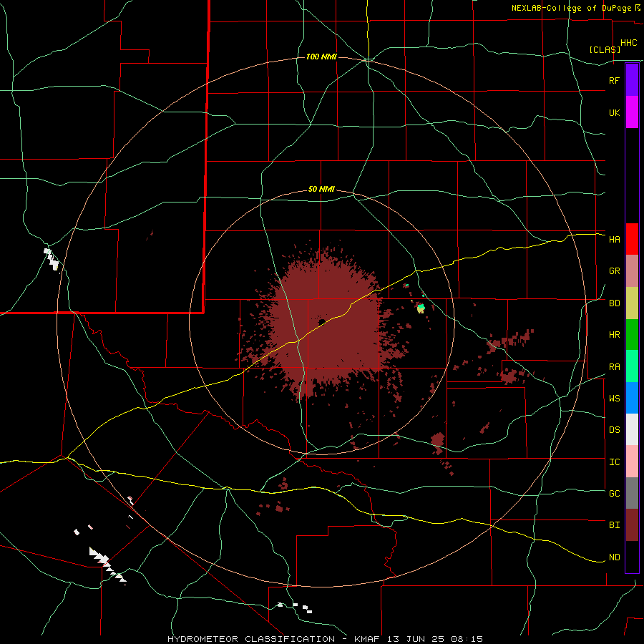644x644 pixels.
Task: Click the RA mint-green legend swatch
Action: [632, 366]
